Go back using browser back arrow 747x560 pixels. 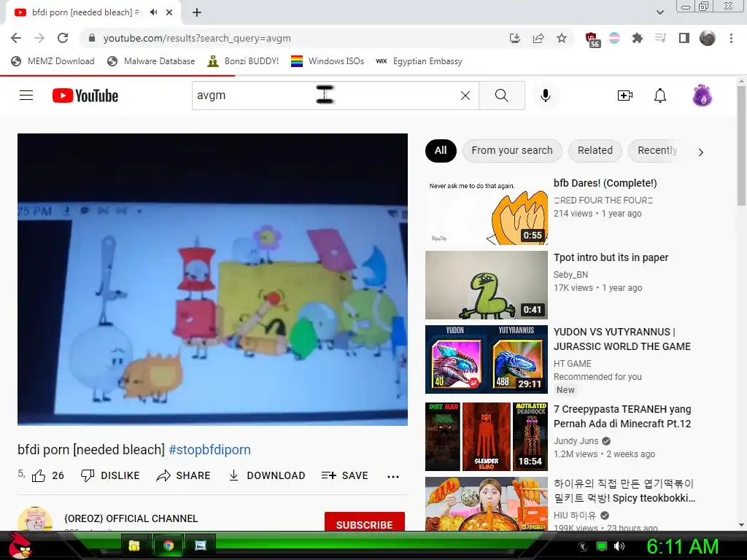point(16,38)
